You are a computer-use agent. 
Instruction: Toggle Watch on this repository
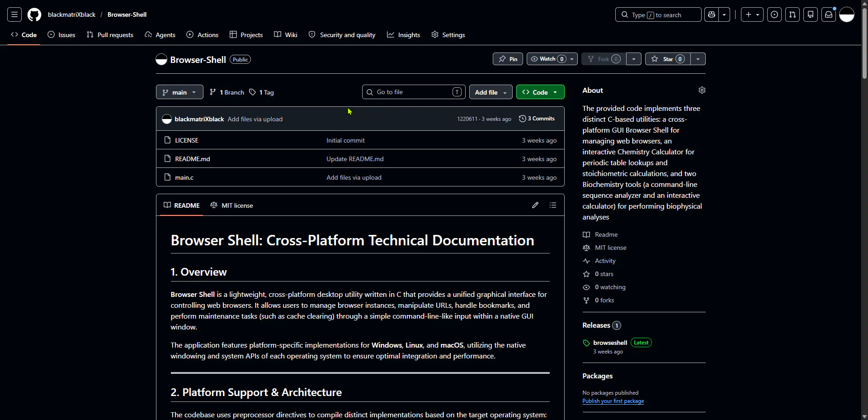tap(552, 59)
